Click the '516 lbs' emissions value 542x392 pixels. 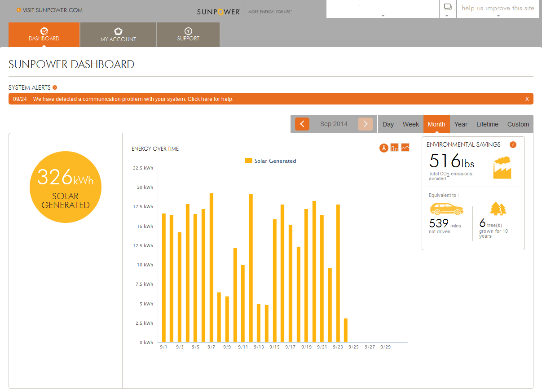point(451,161)
